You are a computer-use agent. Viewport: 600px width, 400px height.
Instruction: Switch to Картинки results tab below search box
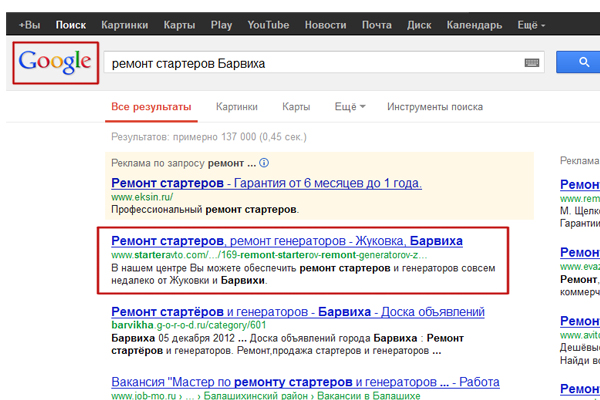pos(237,107)
